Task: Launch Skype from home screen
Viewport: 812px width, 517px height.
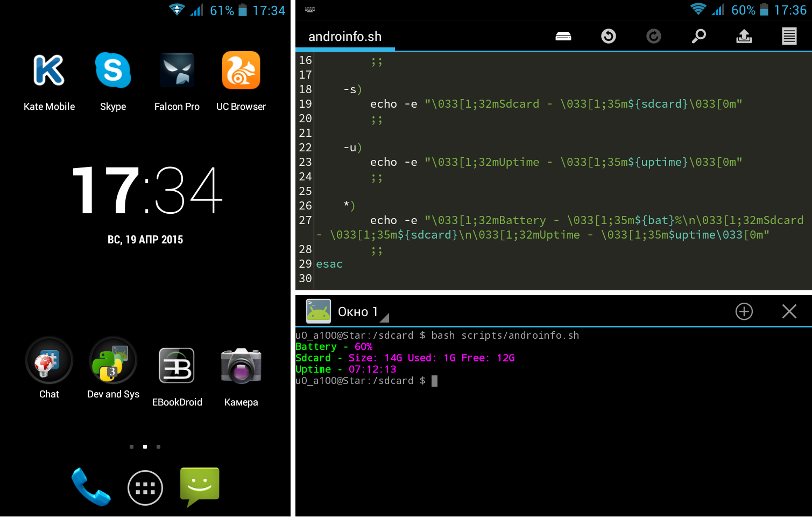Action: [x=113, y=71]
